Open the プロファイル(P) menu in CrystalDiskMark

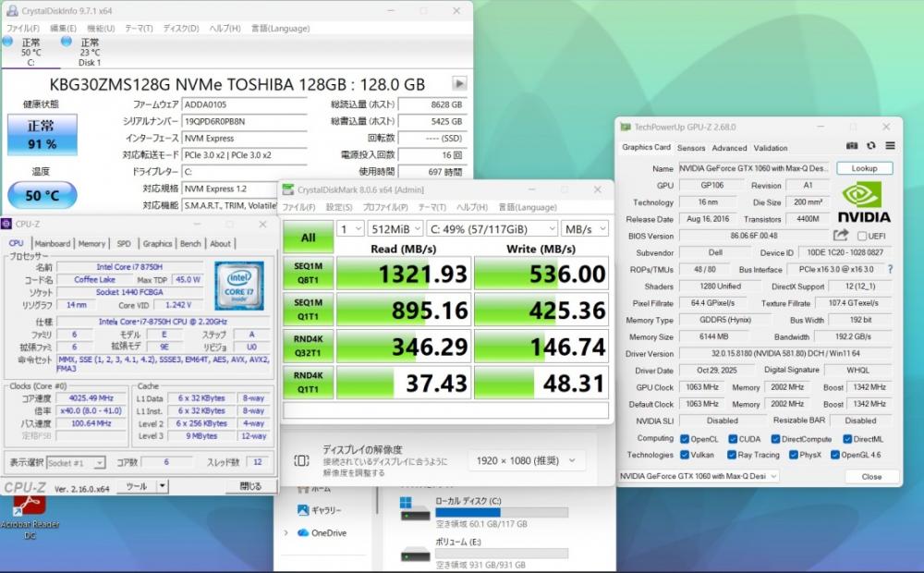tap(384, 207)
